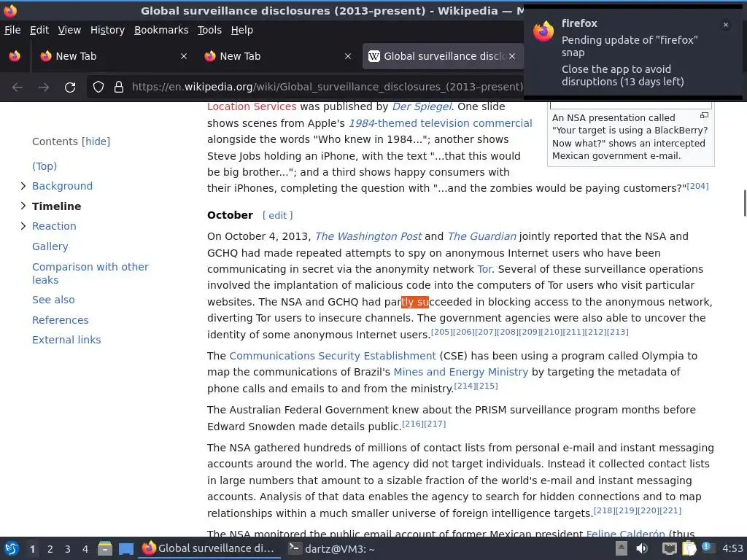Screen dimensions: 747x560
Task: Click the removable media eject tray icon
Action: [x=622, y=548]
